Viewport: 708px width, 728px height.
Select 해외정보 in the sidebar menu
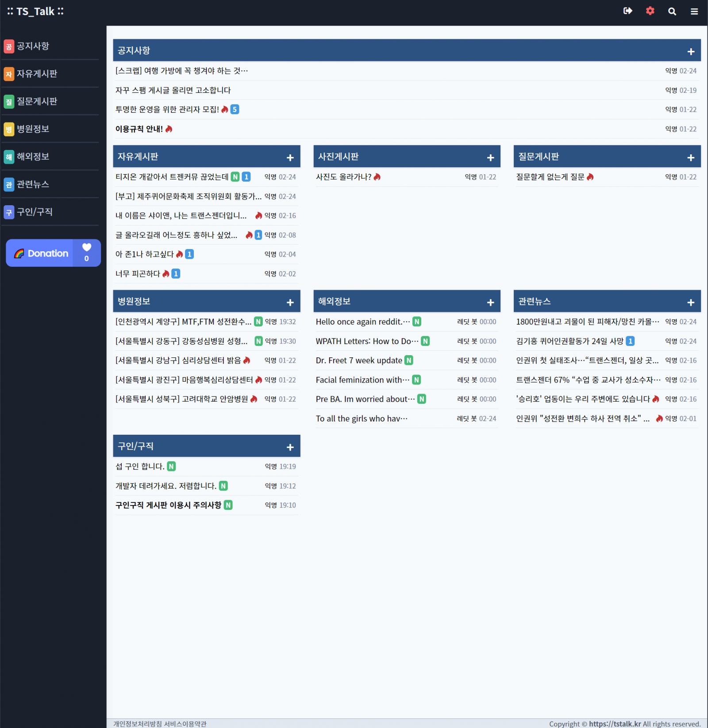tap(33, 157)
